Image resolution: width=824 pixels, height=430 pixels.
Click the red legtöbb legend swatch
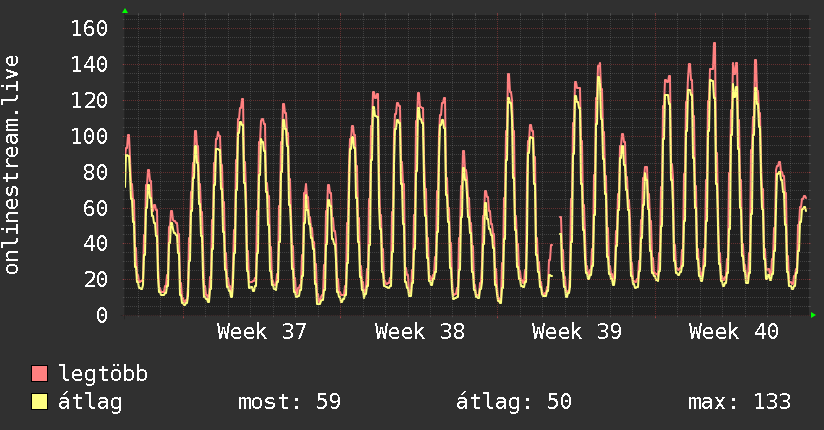(39, 373)
